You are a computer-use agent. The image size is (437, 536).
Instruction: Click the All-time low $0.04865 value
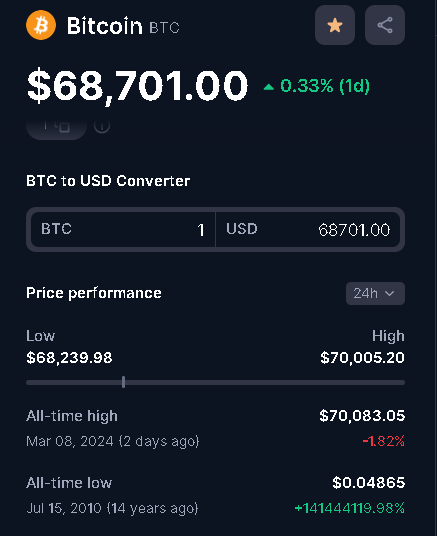point(369,483)
